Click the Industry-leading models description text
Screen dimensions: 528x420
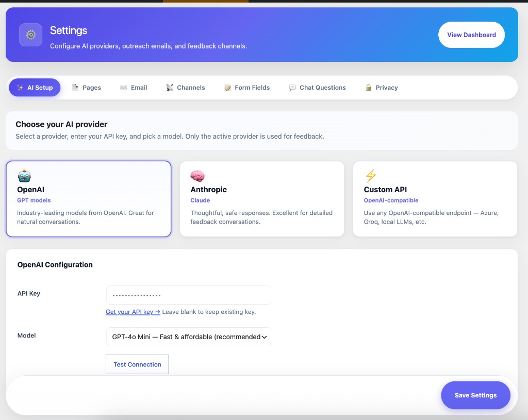[x=86, y=217]
